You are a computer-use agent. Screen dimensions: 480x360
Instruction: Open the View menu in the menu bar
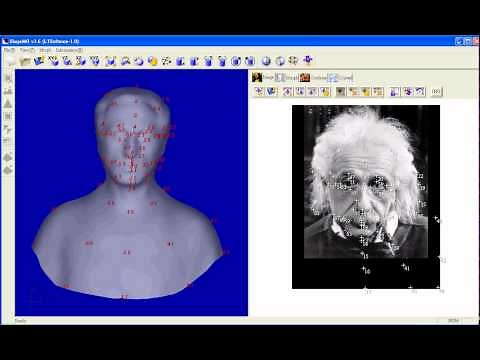click(27, 50)
